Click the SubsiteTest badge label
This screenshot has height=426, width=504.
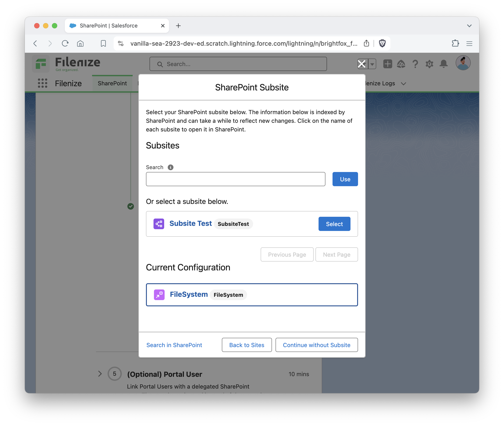point(233,224)
